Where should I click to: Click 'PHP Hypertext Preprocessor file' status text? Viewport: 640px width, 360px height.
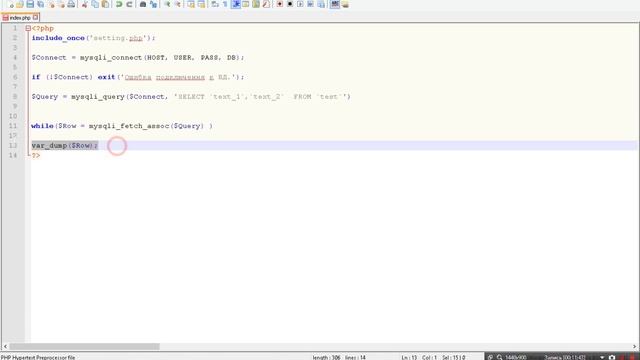(x=38, y=357)
